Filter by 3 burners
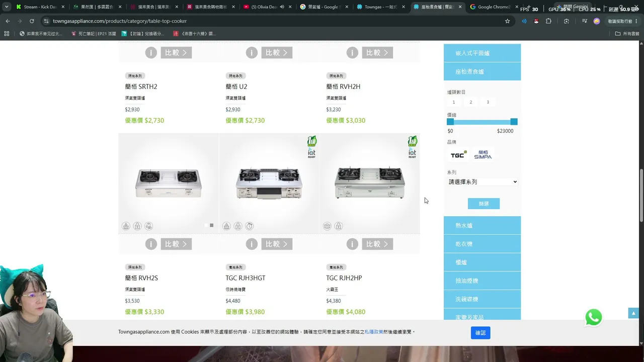The image size is (644, 362). [x=488, y=102]
